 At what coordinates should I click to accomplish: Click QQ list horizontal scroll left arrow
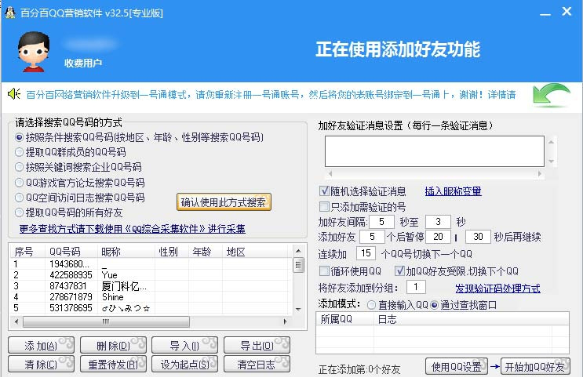(x=16, y=321)
